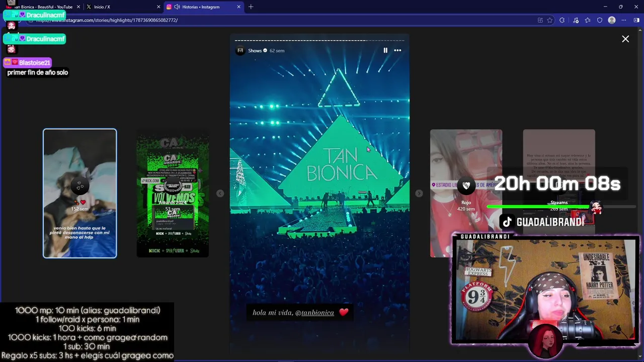The image size is (644, 362).
Task: Go to the previous story arrow
Action: tap(220, 194)
